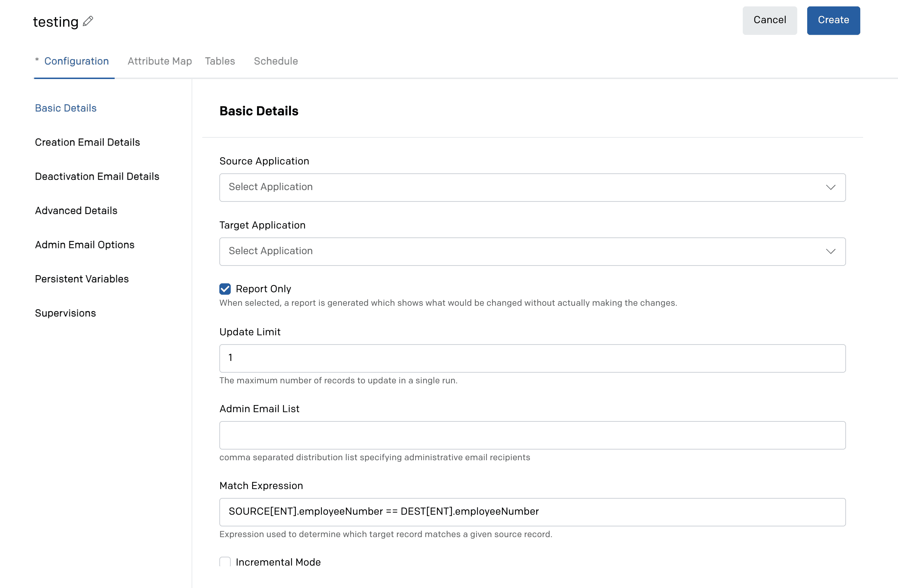Click the Match Expression input field
This screenshot has height=588, width=898.
[x=532, y=512]
